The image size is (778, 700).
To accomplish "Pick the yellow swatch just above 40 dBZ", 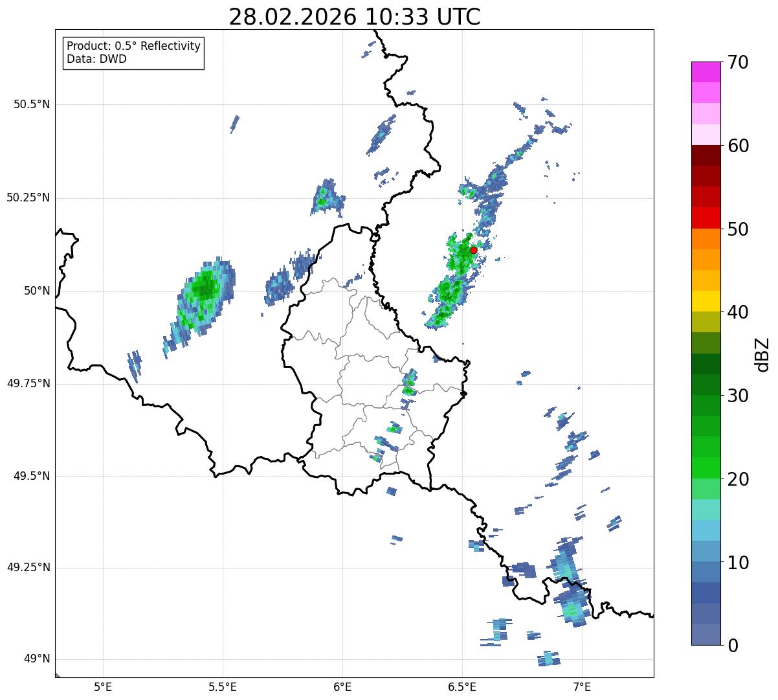I will (705, 301).
